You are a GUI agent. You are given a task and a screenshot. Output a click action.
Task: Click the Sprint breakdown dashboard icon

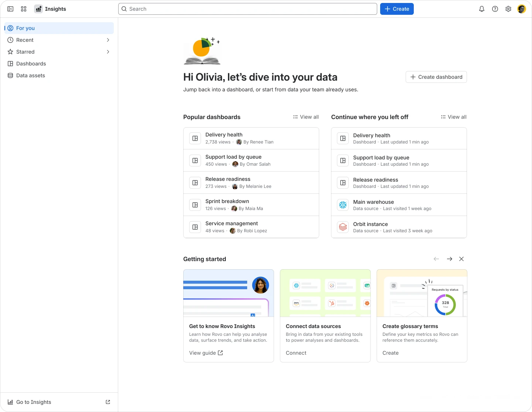[x=195, y=205]
